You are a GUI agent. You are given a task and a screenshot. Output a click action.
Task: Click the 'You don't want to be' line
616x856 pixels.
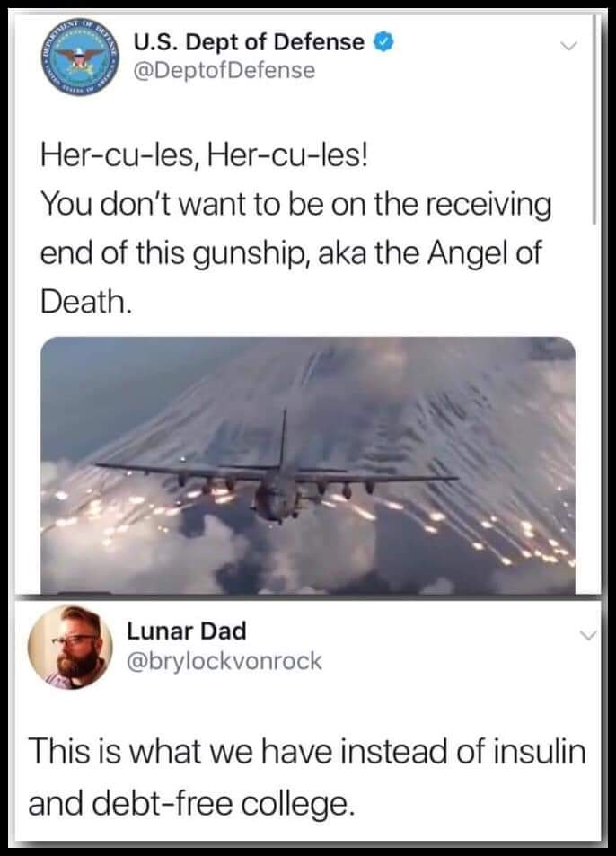296,204
